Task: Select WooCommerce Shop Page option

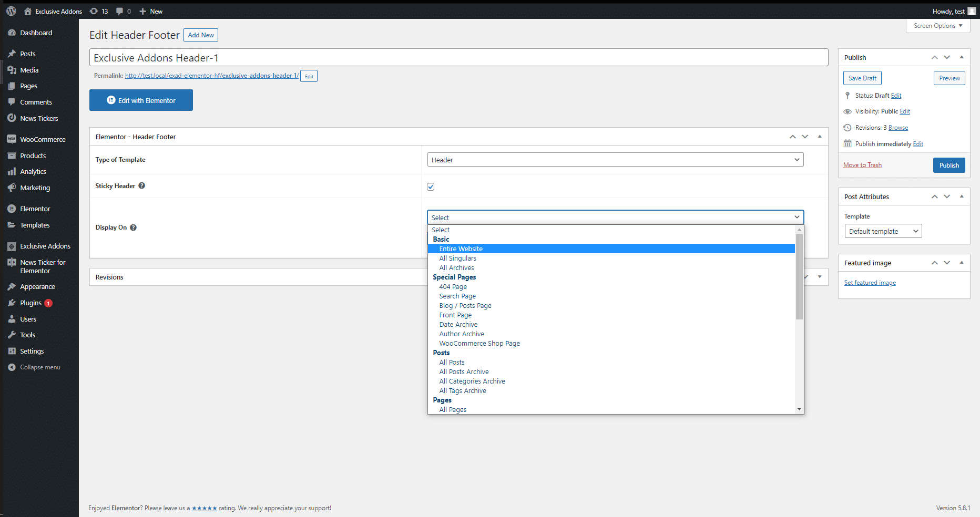Action: click(x=611, y=343)
